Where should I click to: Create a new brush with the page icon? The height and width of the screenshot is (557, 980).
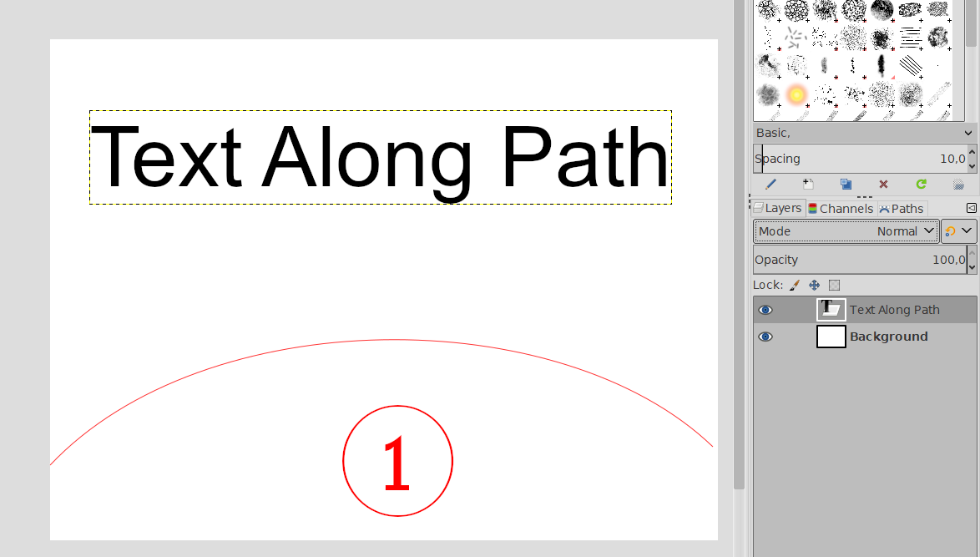click(x=808, y=185)
